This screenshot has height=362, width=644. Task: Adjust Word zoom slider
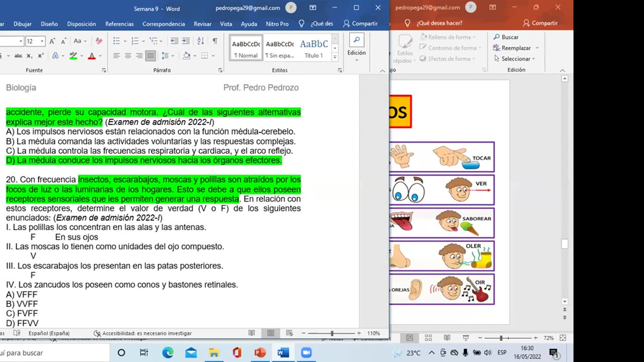332,333
